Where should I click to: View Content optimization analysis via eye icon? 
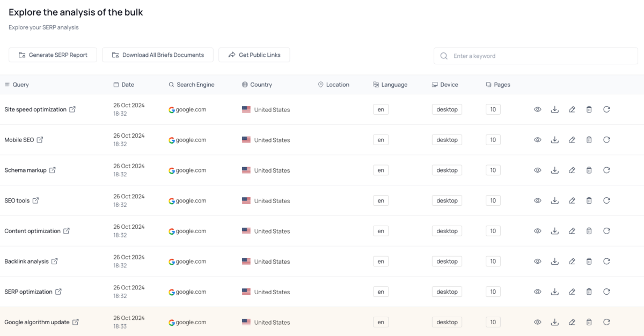pos(537,231)
